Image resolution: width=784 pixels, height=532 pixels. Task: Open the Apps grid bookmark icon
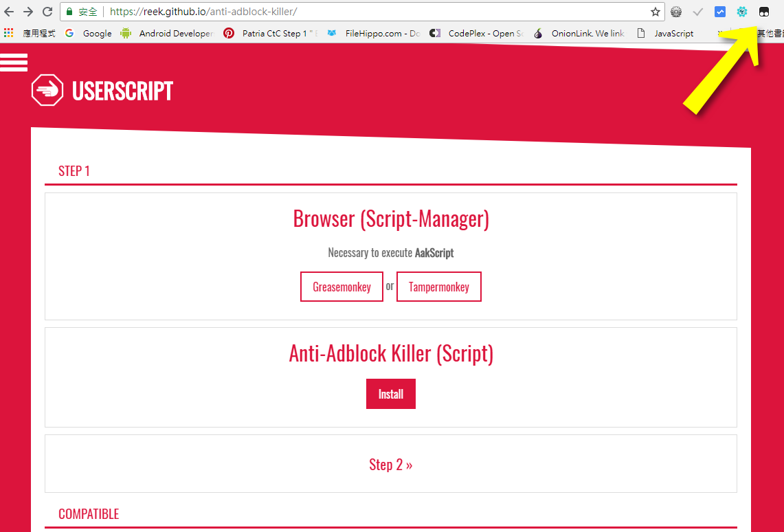tap(8, 33)
